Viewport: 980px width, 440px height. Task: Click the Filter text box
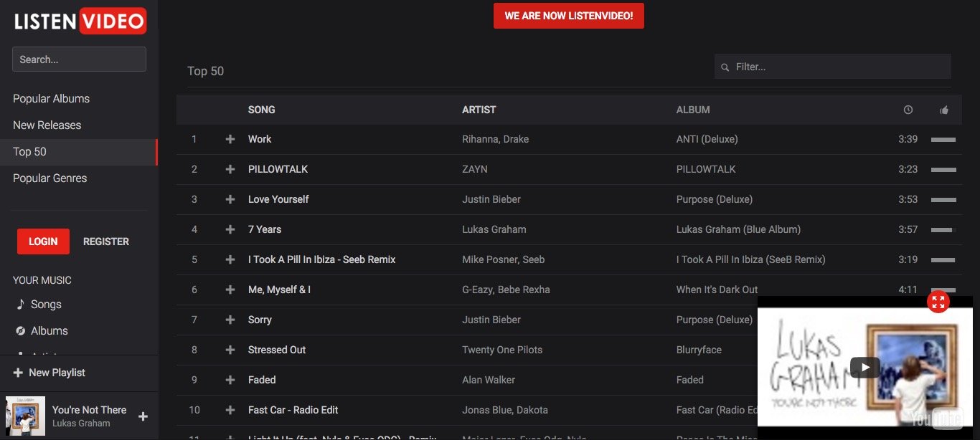[839, 67]
